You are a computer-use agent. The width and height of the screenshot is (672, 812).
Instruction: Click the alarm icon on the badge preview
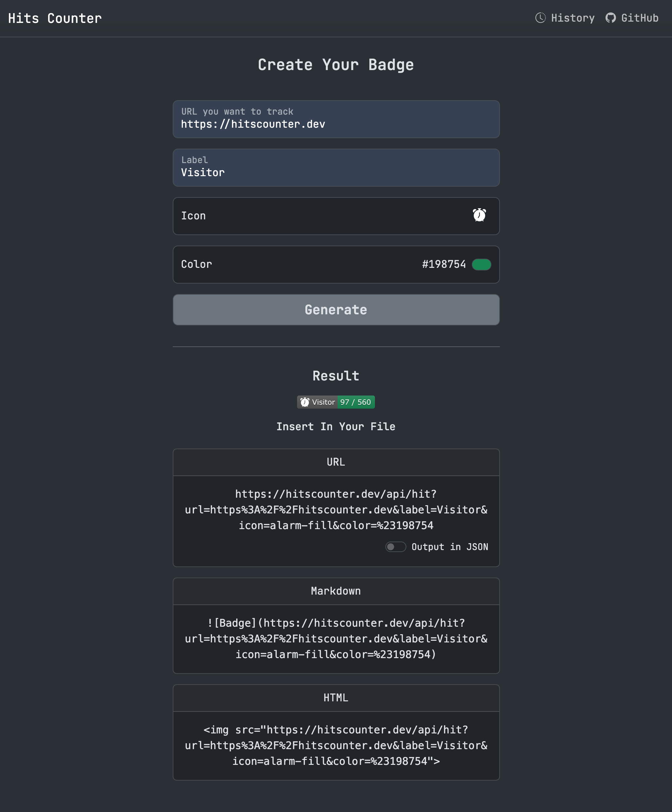point(305,402)
